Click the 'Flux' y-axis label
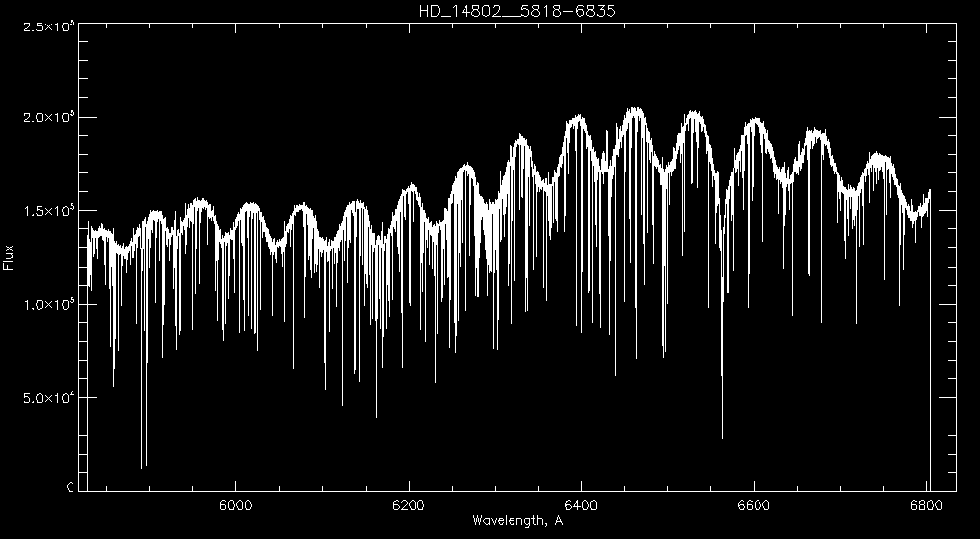Viewport: 980px width, 539px height. tap(8, 258)
